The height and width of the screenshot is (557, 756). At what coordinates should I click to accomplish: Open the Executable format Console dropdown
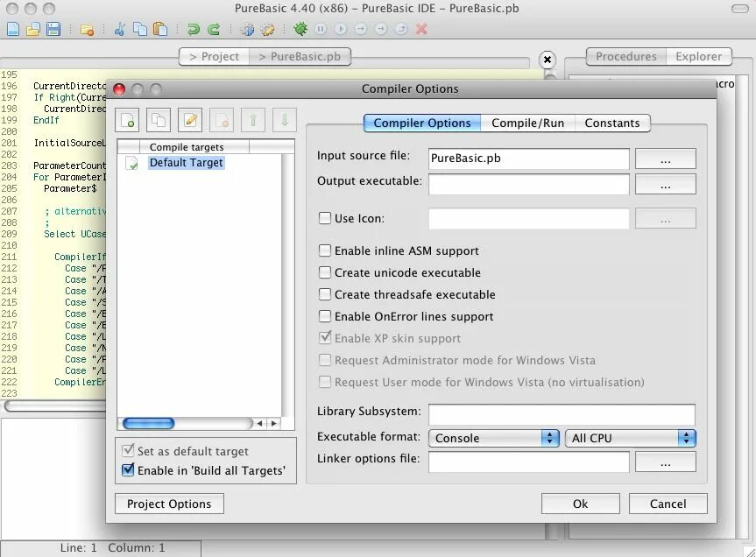pos(493,436)
